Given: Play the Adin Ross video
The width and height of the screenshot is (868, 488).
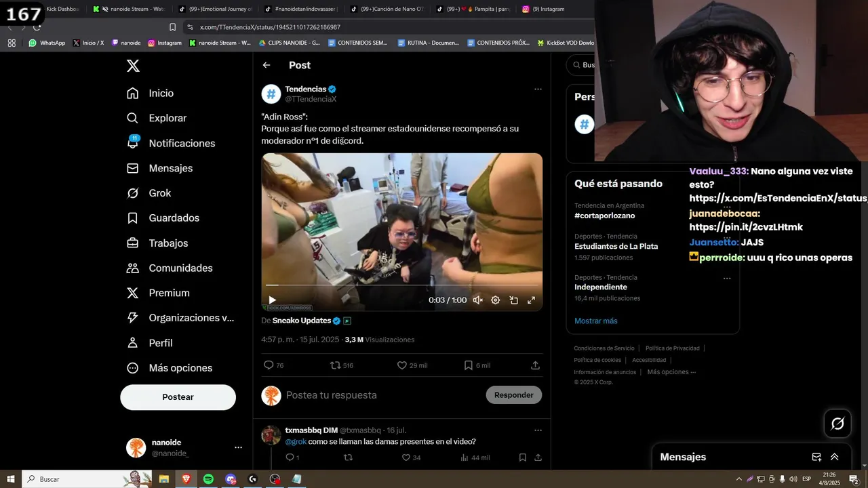Looking at the screenshot, I should (x=272, y=300).
